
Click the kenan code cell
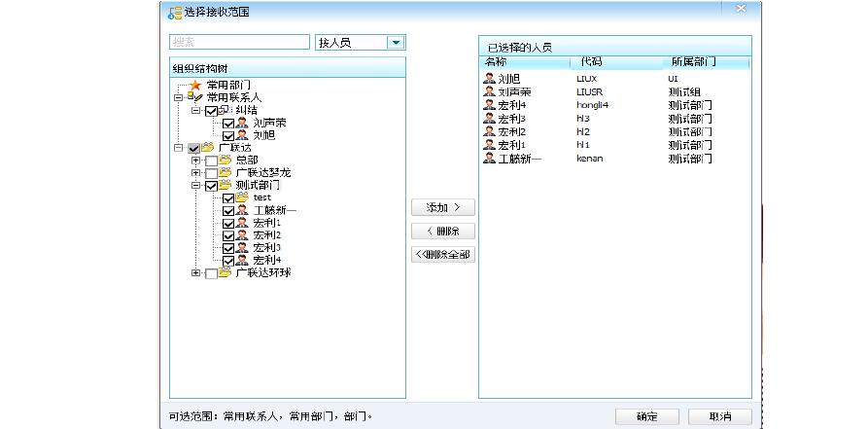(590, 159)
